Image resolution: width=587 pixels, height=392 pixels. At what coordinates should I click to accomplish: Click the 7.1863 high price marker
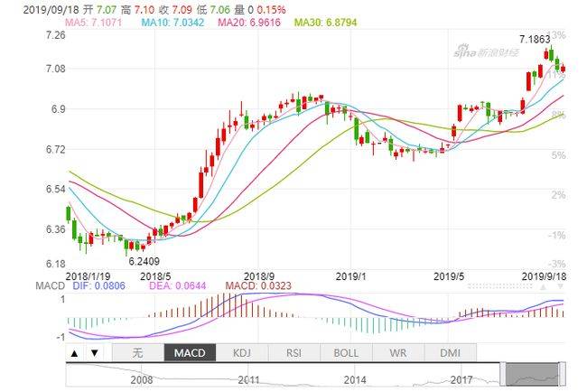pyautogui.click(x=535, y=39)
